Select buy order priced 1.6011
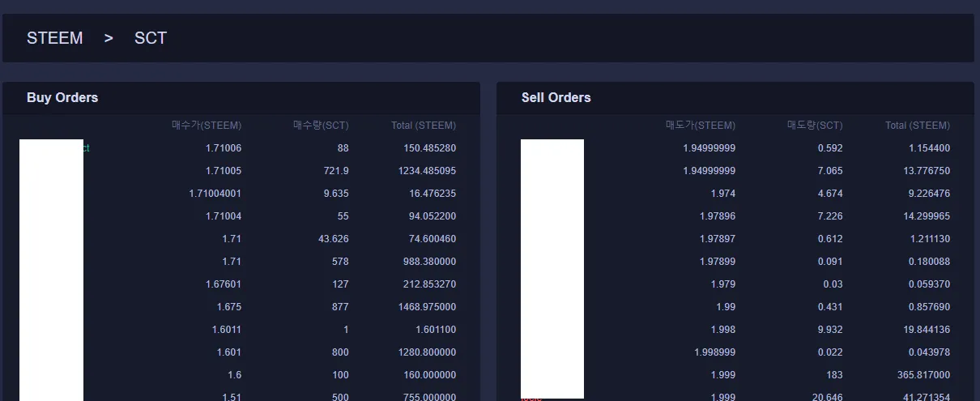The width and height of the screenshot is (980, 401). (x=241, y=330)
